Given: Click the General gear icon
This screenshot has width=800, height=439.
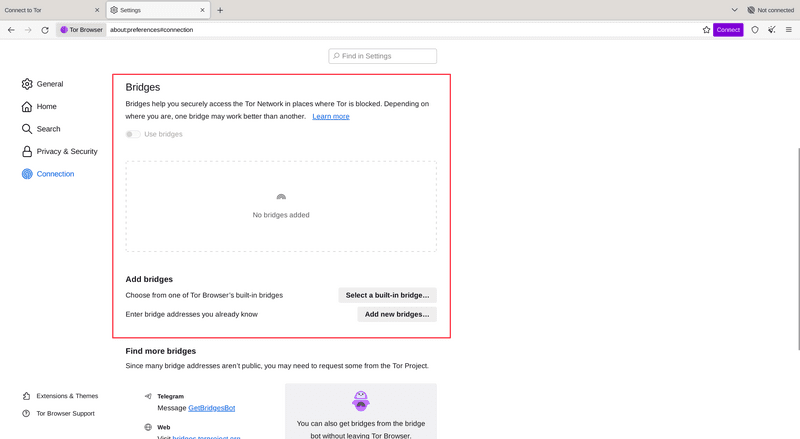Looking at the screenshot, I should [x=27, y=84].
